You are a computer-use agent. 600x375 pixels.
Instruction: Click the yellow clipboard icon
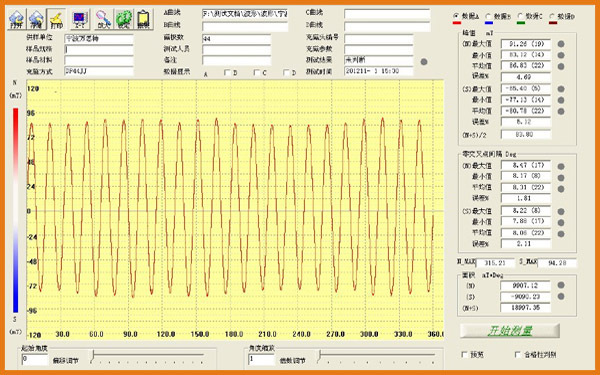(143, 19)
